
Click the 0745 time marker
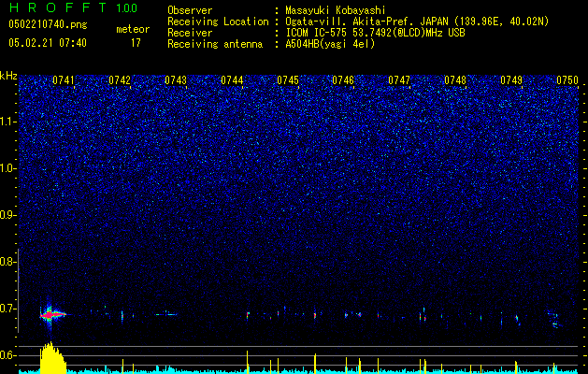pyautogui.click(x=288, y=80)
